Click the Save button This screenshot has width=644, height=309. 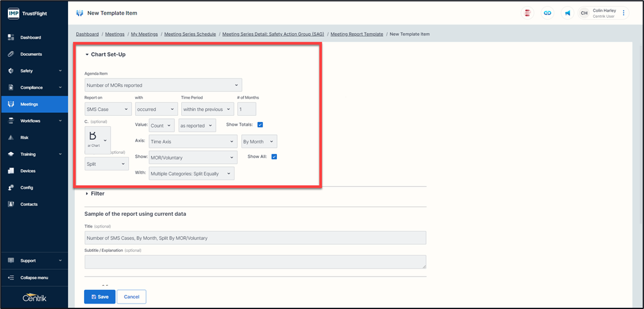point(99,297)
